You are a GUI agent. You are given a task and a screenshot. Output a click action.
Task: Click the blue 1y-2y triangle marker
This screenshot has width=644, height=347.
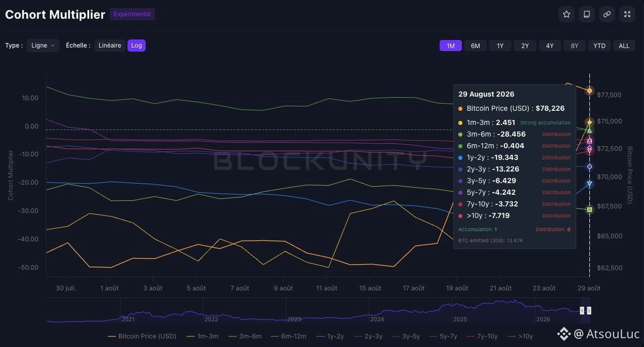[x=589, y=185]
